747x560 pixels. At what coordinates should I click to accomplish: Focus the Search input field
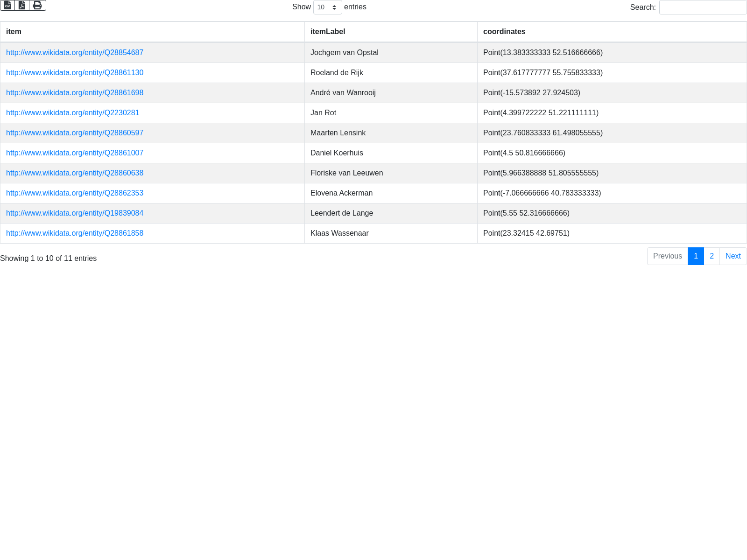pyautogui.click(x=702, y=7)
